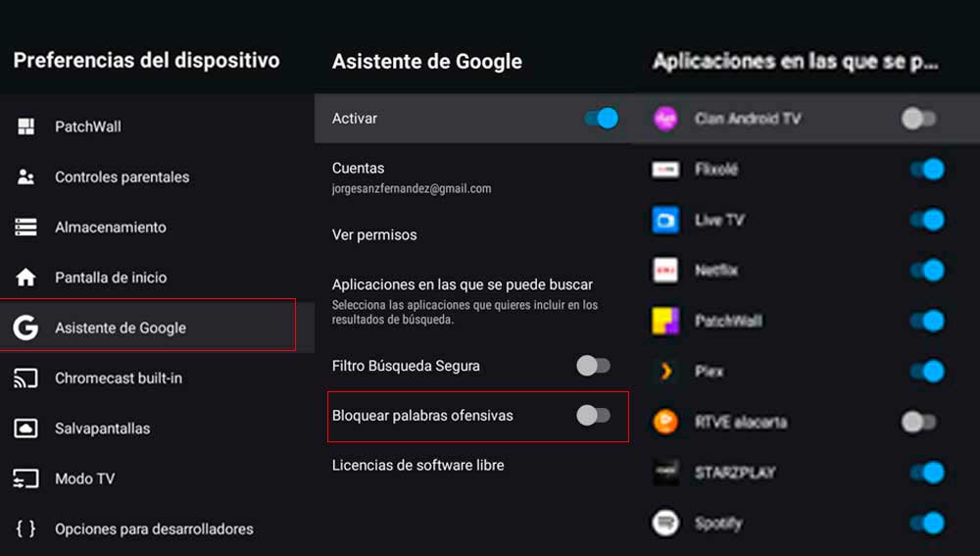Click the developer options braces icon
Screen dimensions: 980x556
(25, 530)
